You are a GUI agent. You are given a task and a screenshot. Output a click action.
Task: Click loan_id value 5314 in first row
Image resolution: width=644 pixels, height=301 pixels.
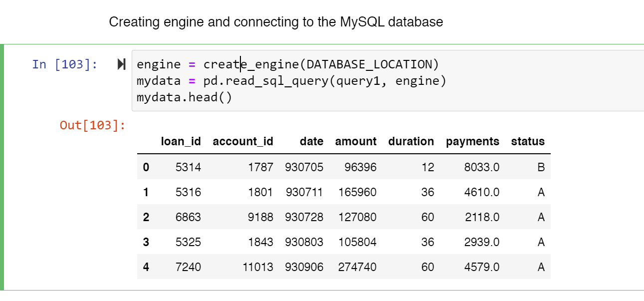click(x=189, y=167)
